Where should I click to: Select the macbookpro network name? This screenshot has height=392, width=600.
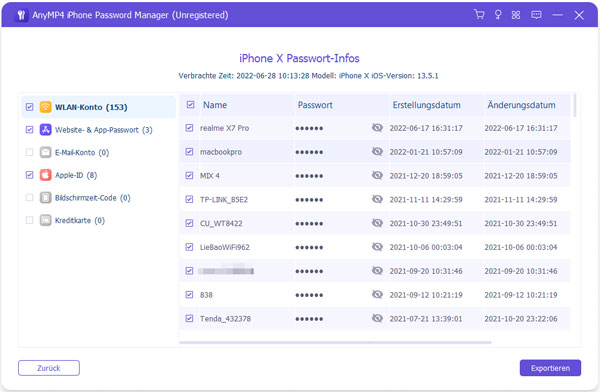(221, 152)
